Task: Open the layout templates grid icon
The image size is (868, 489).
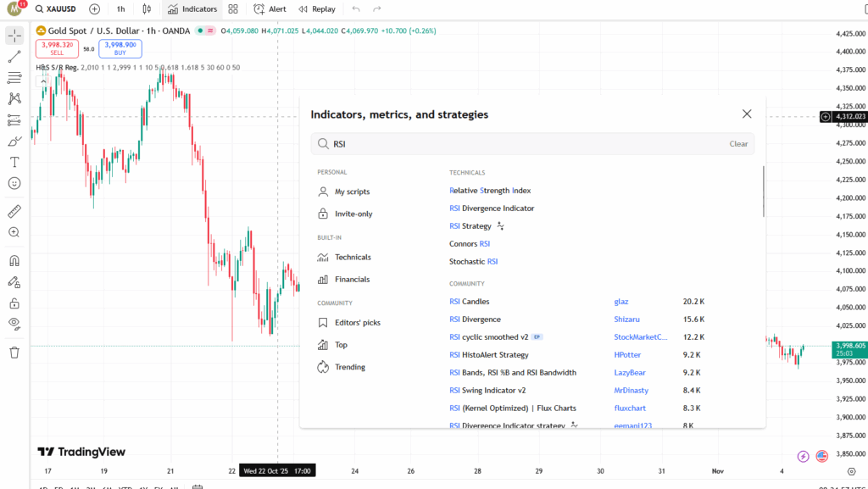Action: point(233,9)
